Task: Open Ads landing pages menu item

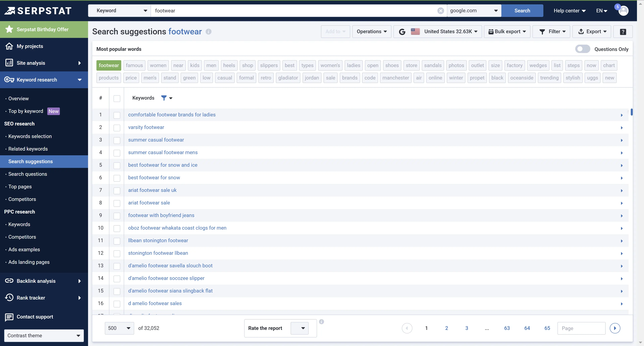Action: coord(29,262)
